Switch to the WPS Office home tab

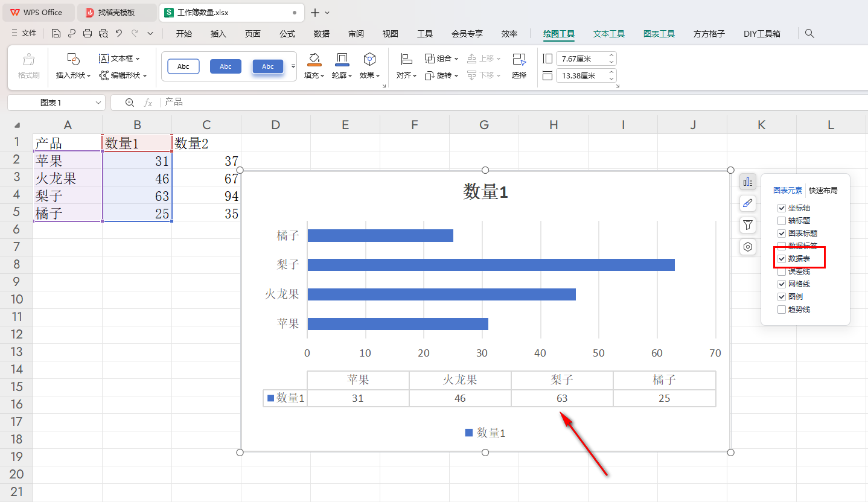(x=37, y=12)
